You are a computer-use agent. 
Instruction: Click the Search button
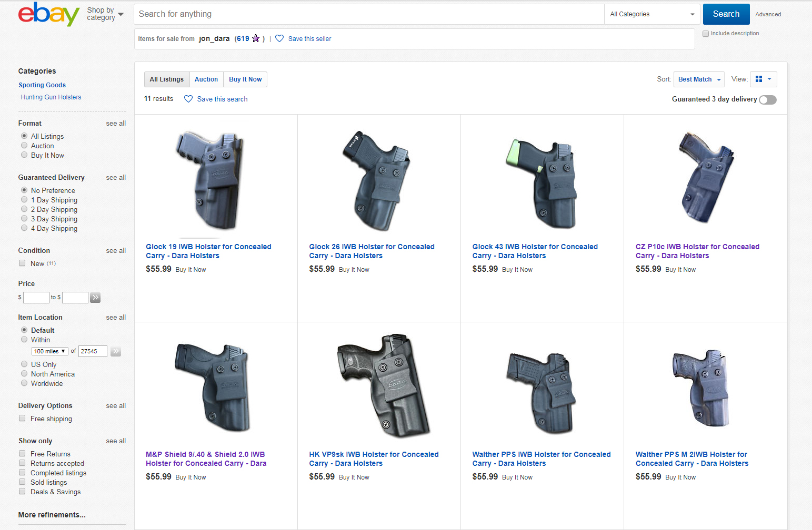click(726, 14)
